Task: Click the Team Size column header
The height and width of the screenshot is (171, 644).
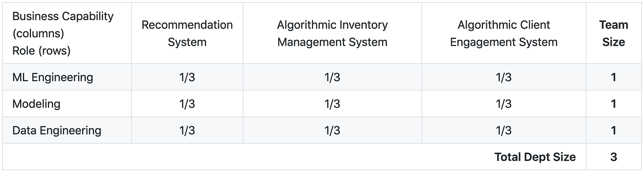Action: 613,33
